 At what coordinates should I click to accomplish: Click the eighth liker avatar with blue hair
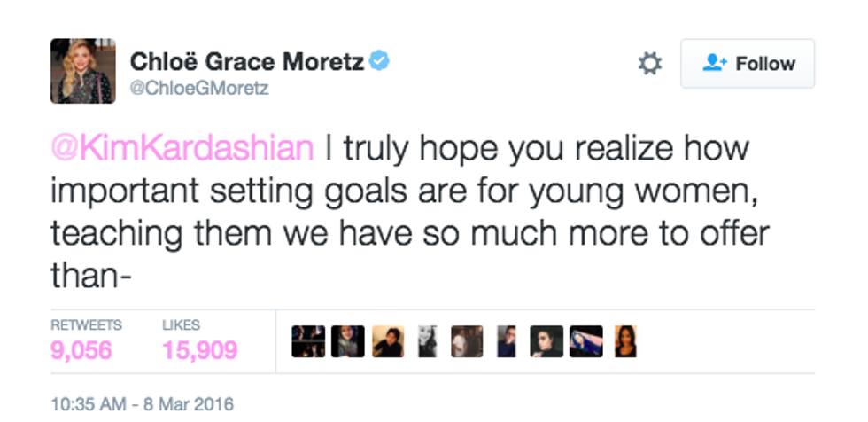[x=585, y=341]
